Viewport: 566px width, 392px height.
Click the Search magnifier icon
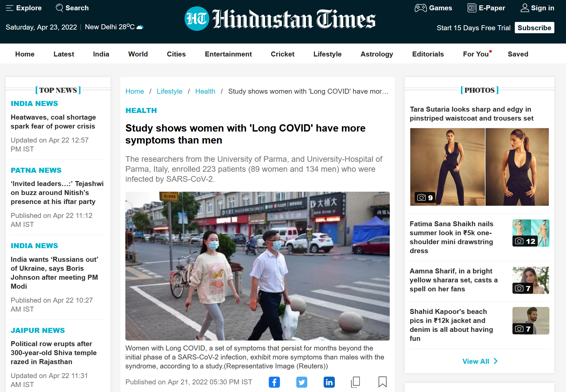point(60,8)
